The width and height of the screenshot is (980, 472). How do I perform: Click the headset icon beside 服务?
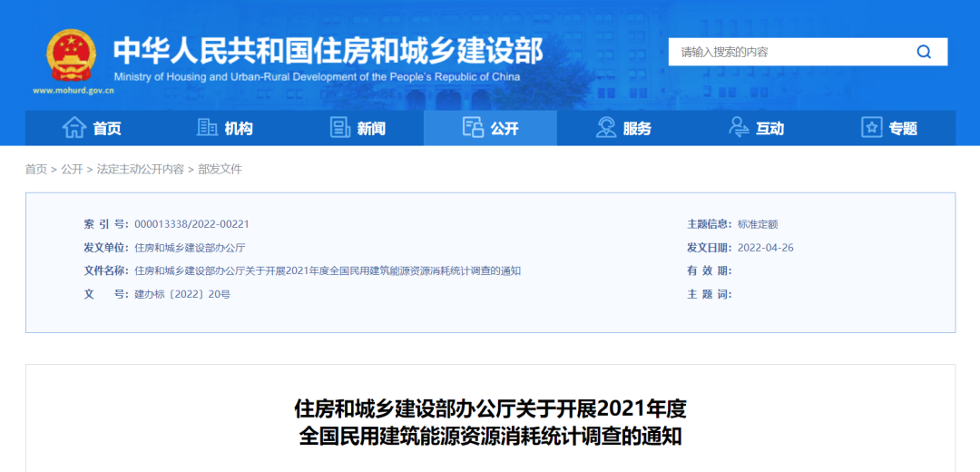(x=605, y=128)
